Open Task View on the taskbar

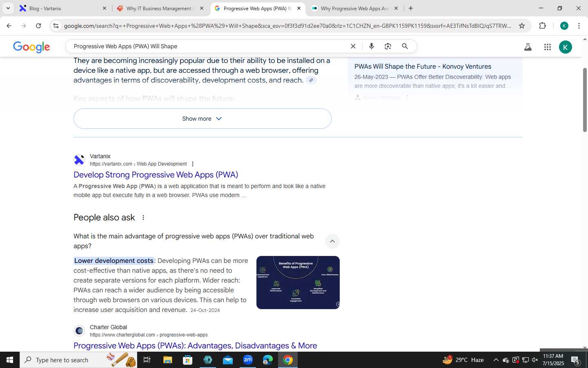tap(147, 360)
